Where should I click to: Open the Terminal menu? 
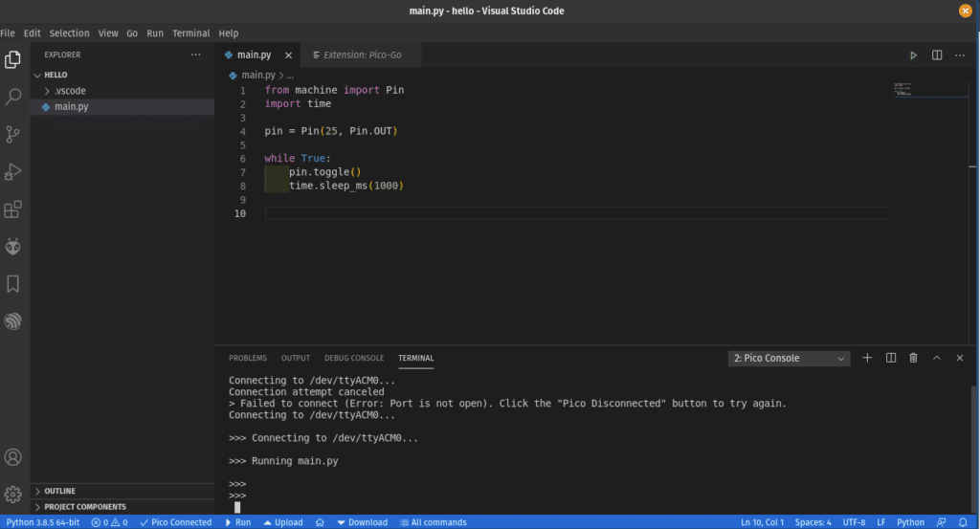click(190, 33)
